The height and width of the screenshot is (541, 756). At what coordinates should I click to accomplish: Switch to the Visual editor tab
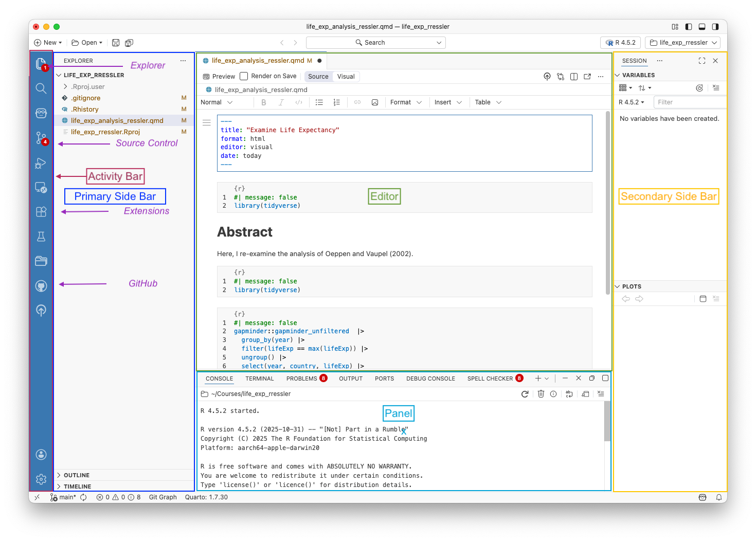346,76
